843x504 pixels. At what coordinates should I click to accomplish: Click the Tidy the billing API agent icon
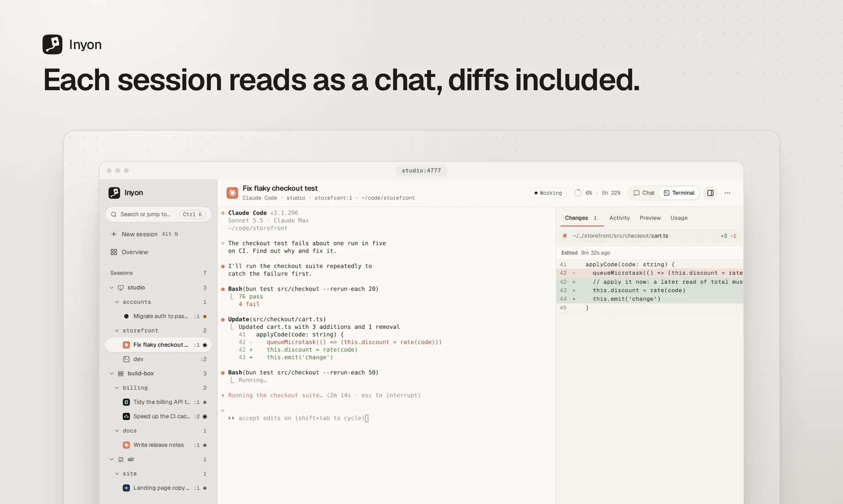point(126,402)
